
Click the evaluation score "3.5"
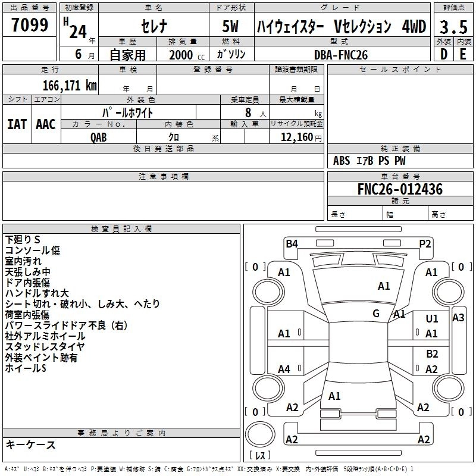(x=453, y=27)
